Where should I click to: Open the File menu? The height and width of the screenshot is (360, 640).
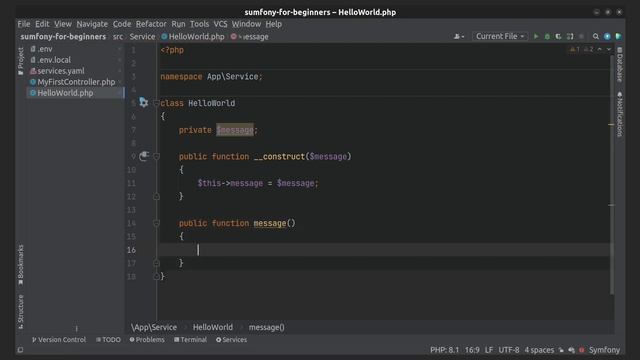click(x=24, y=24)
